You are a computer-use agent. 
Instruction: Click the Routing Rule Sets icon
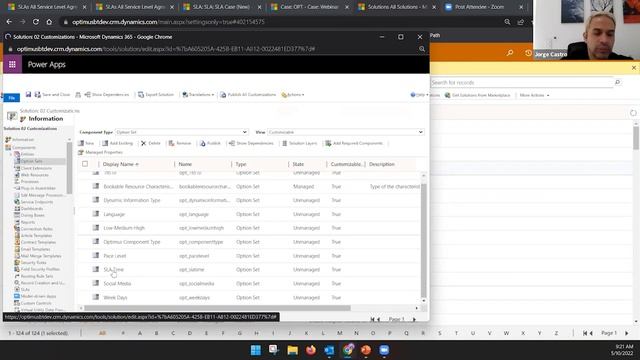click(x=17, y=276)
